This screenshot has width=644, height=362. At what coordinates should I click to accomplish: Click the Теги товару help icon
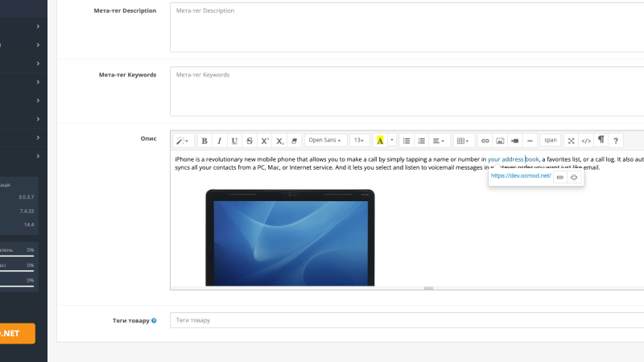tap(154, 320)
